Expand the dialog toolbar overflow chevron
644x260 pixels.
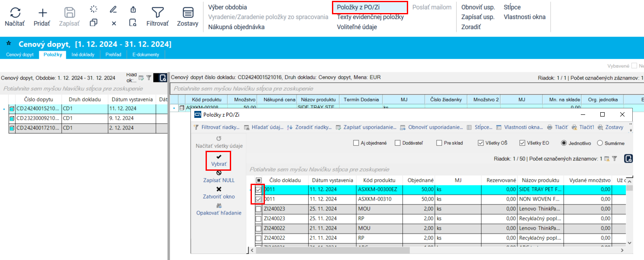[630, 130]
